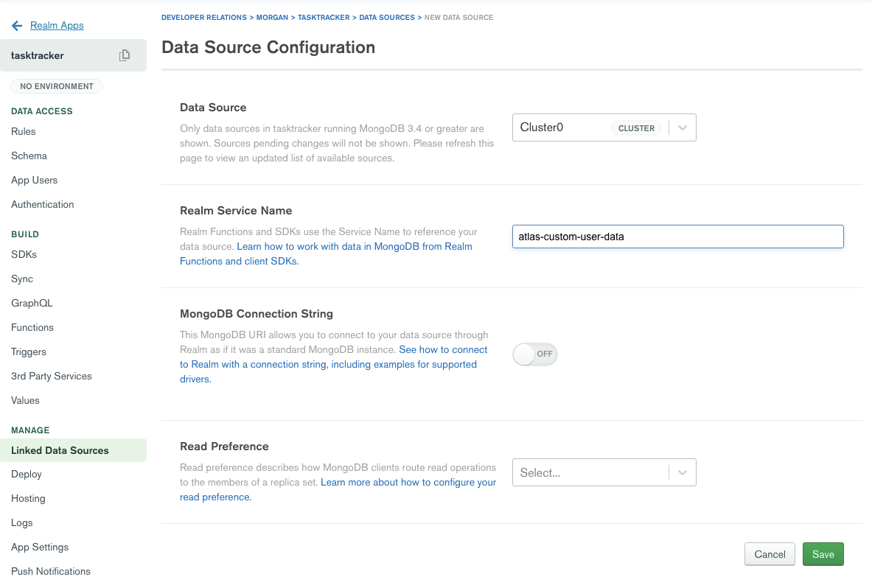Image resolution: width=872 pixels, height=588 pixels.
Task: Click the back arrow beside Realm Apps
Action: pos(17,26)
